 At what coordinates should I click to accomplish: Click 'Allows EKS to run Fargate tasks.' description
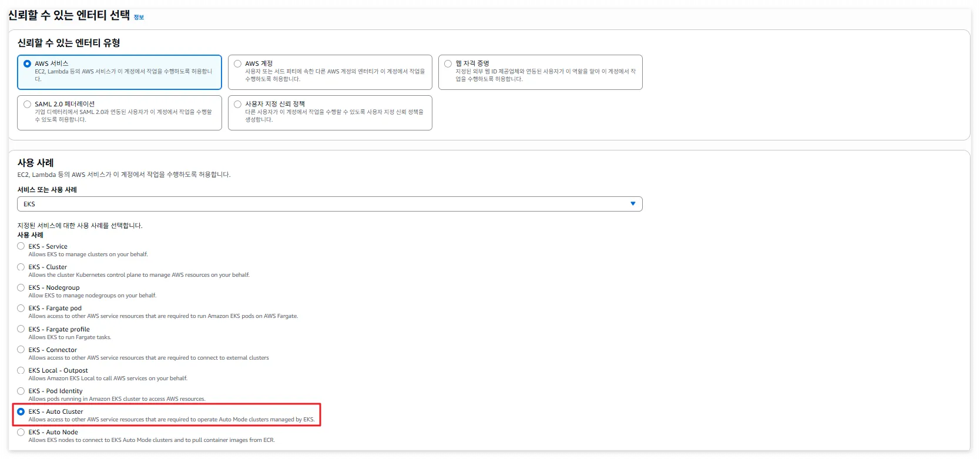69,337
